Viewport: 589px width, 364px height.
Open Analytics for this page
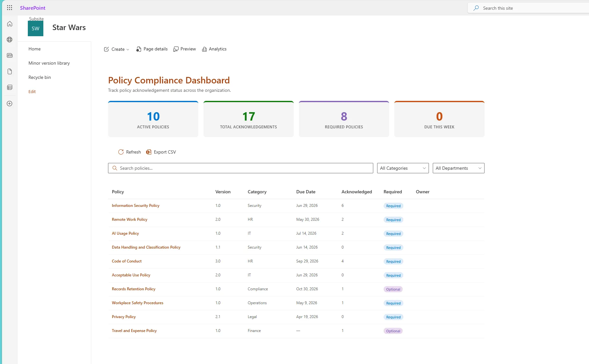(214, 49)
